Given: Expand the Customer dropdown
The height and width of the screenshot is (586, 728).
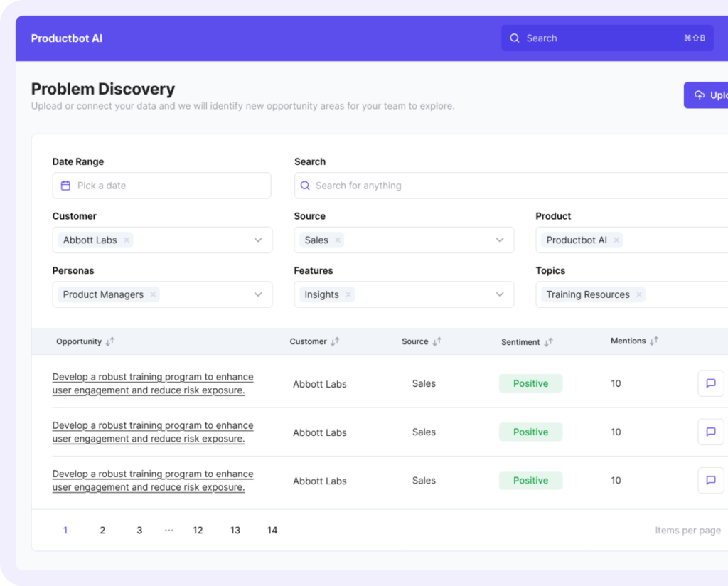Looking at the screenshot, I should (257, 240).
